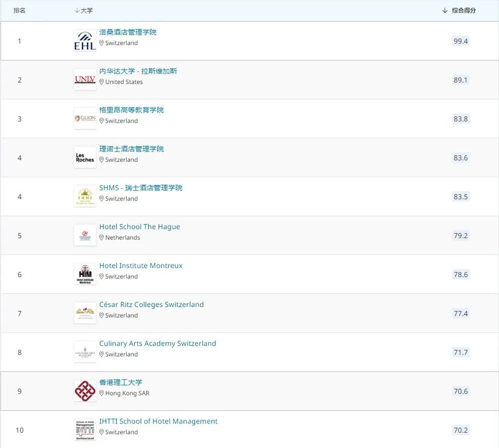The image size is (499, 448).
Task: Open IHTTI School of Hotel Management link
Action: tap(158, 421)
